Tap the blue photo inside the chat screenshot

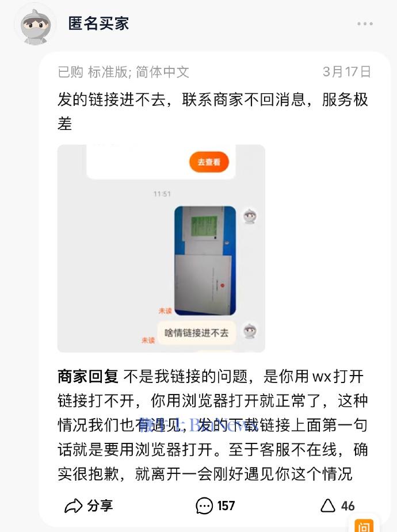point(205,261)
